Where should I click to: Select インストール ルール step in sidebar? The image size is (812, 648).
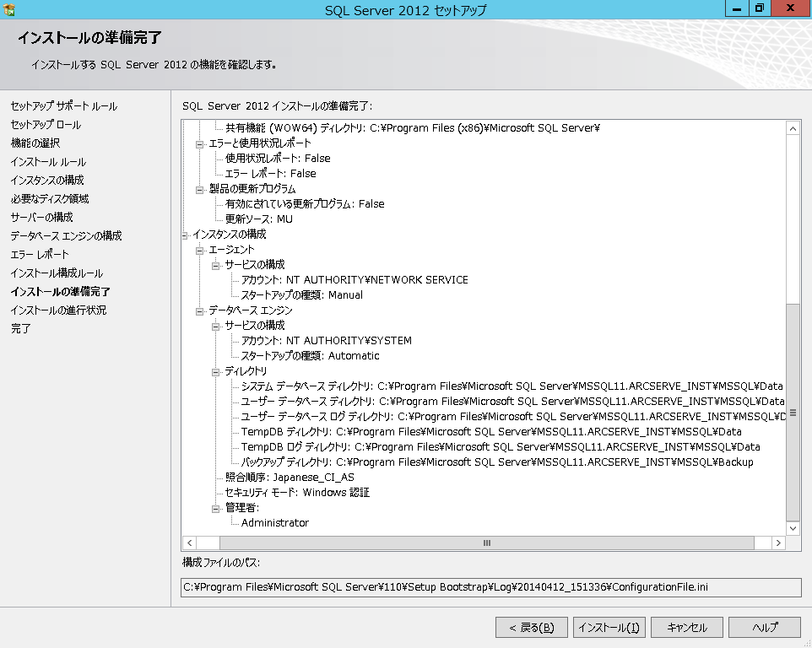[48, 162]
